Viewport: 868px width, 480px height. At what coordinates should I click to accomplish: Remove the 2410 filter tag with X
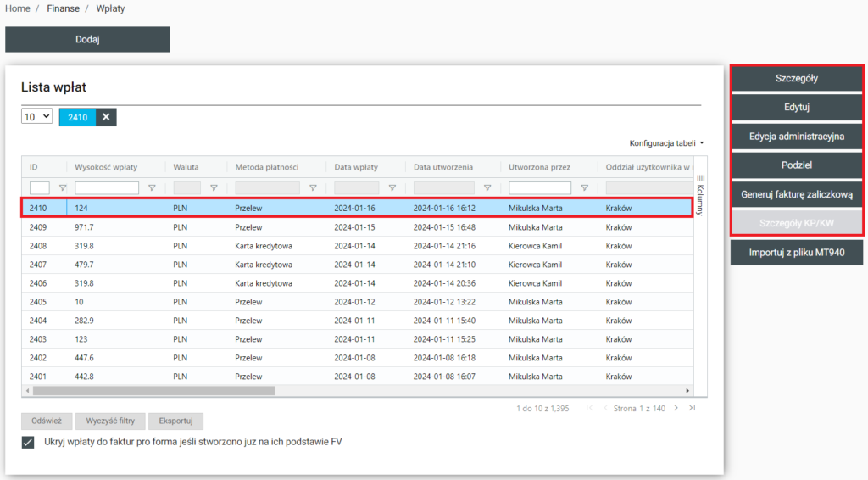tap(106, 117)
